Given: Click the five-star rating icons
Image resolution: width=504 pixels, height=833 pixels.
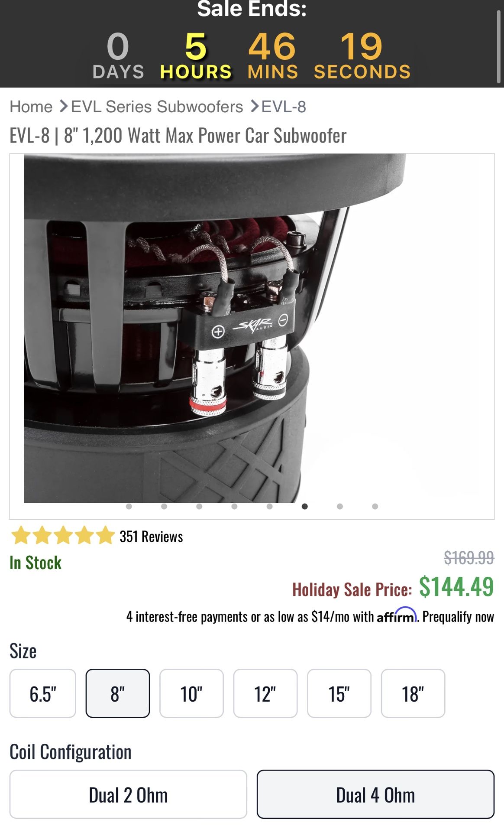Looking at the screenshot, I should click(63, 535).
